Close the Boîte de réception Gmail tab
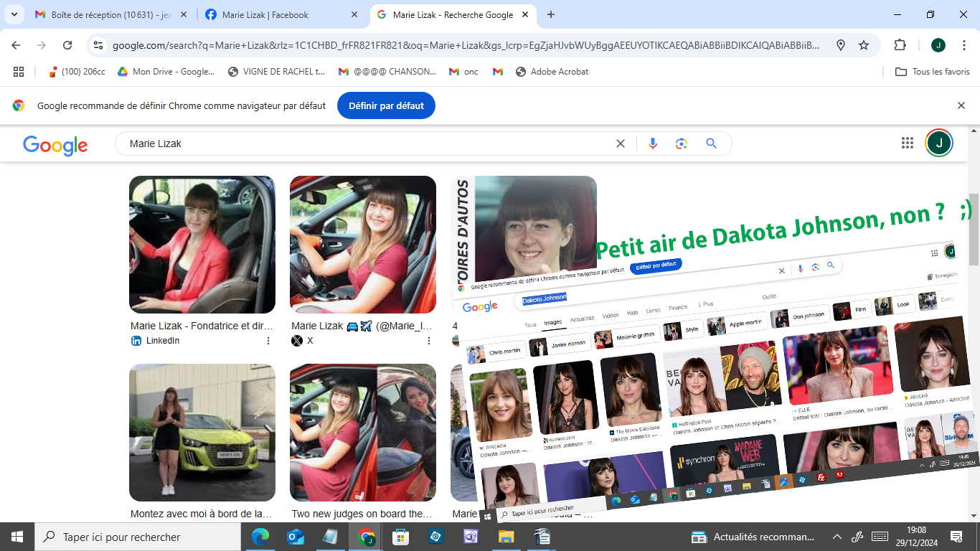Screen dimensions: 980x551 [184, 14]
